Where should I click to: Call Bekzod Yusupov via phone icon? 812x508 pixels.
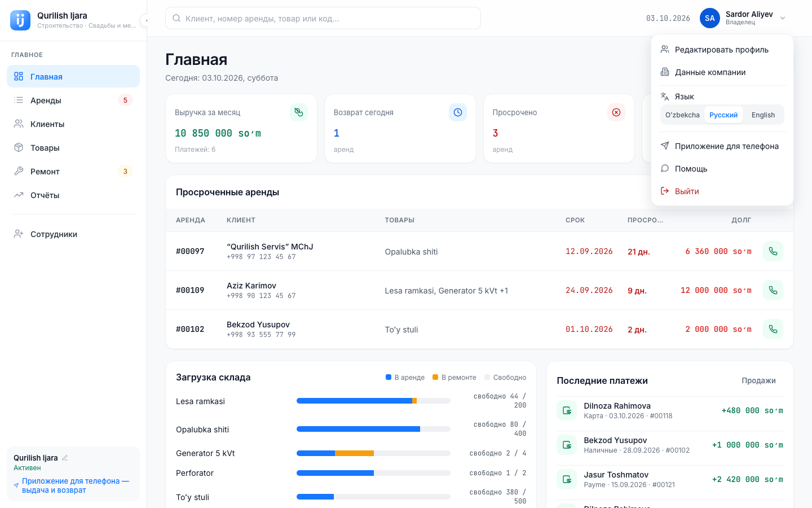773,329
